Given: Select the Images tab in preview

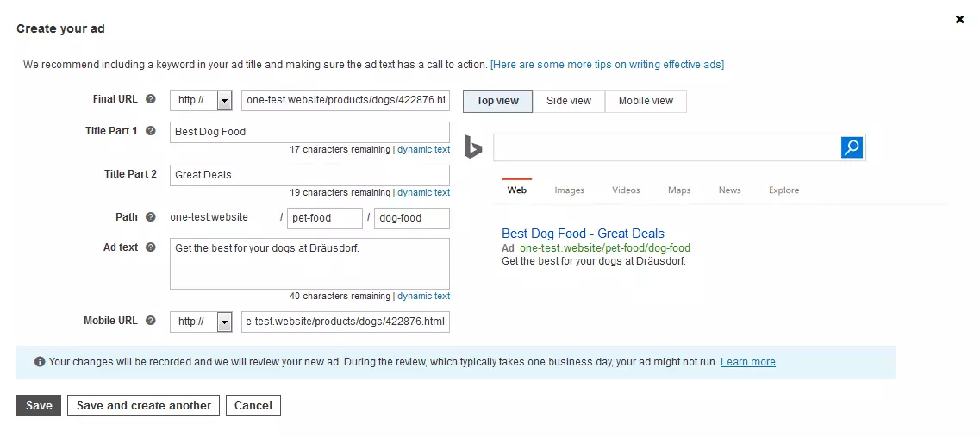Looking at the screenshot, I should 570,190.
